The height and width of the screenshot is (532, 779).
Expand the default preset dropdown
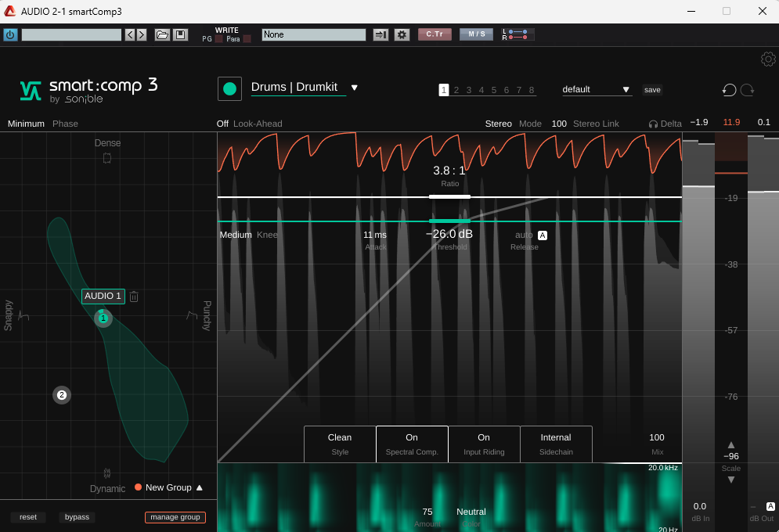pyautogui.click(x=626, y=90)
